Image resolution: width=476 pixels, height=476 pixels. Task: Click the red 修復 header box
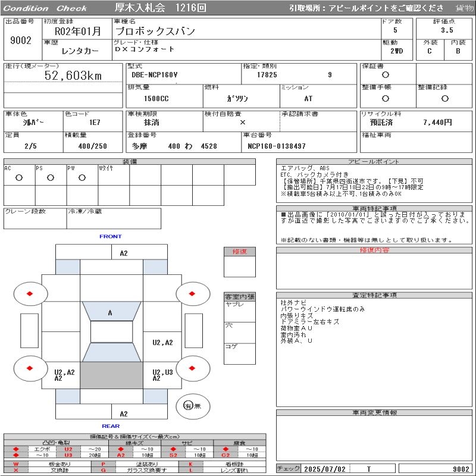coord(240,252)
